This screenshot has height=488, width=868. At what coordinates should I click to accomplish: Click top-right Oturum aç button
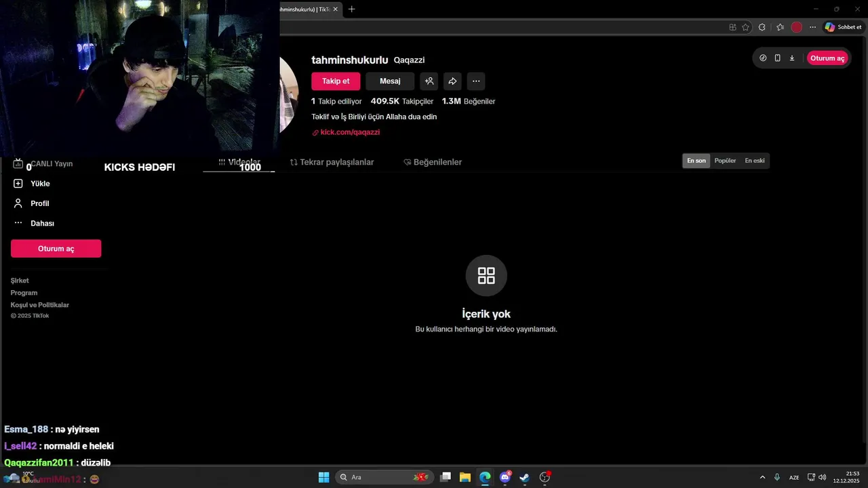click(x=827, y=58)
